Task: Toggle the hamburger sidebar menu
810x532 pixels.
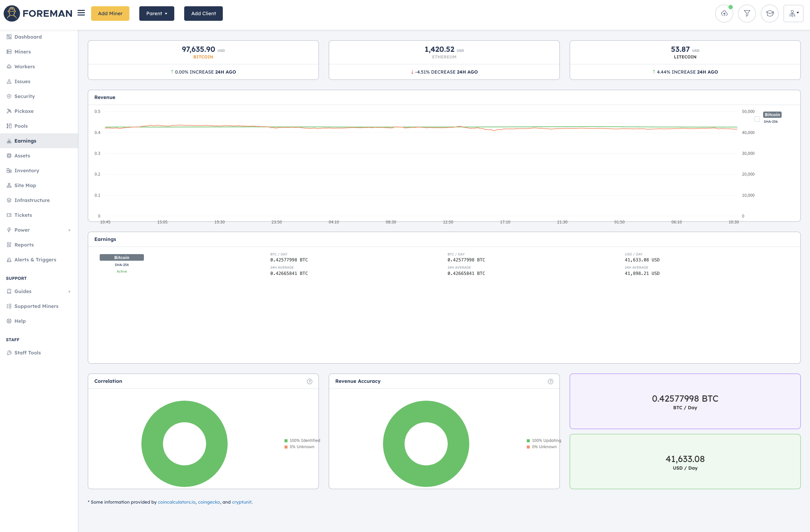Action: point(81,13)
